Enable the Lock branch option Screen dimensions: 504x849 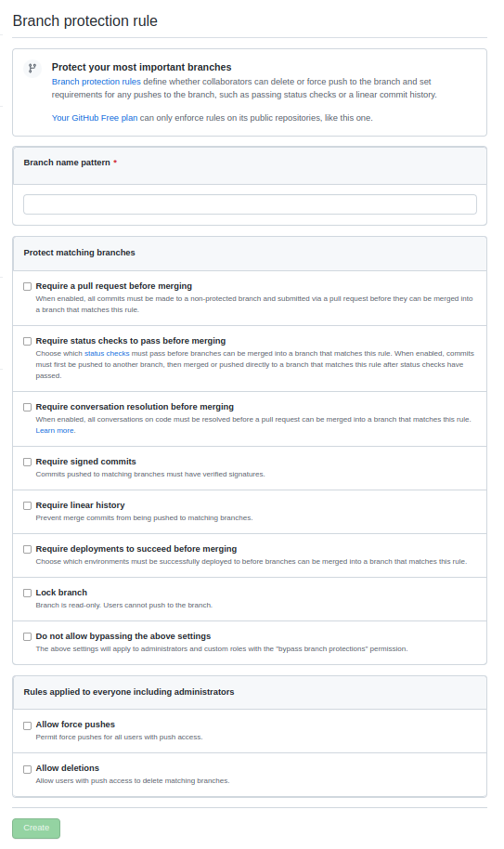(x=27, y=593)
